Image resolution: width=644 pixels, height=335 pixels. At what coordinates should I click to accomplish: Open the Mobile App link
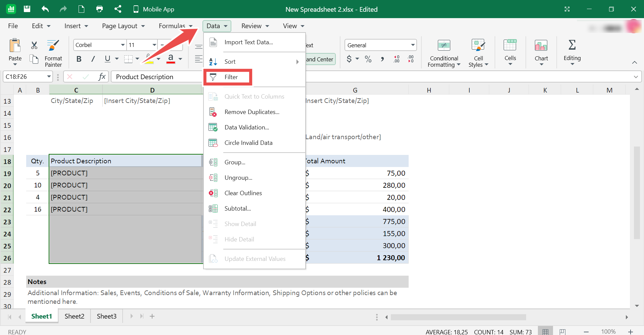tap(153, 9)
